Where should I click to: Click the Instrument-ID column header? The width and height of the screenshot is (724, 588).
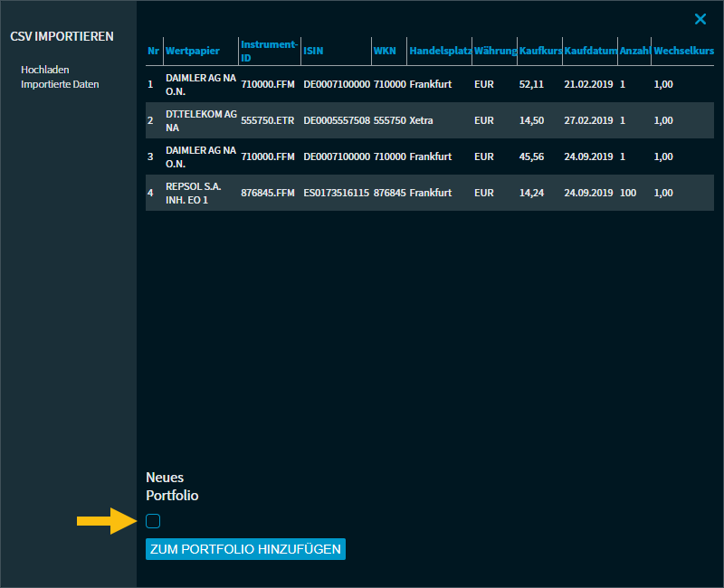coord(269,51)
